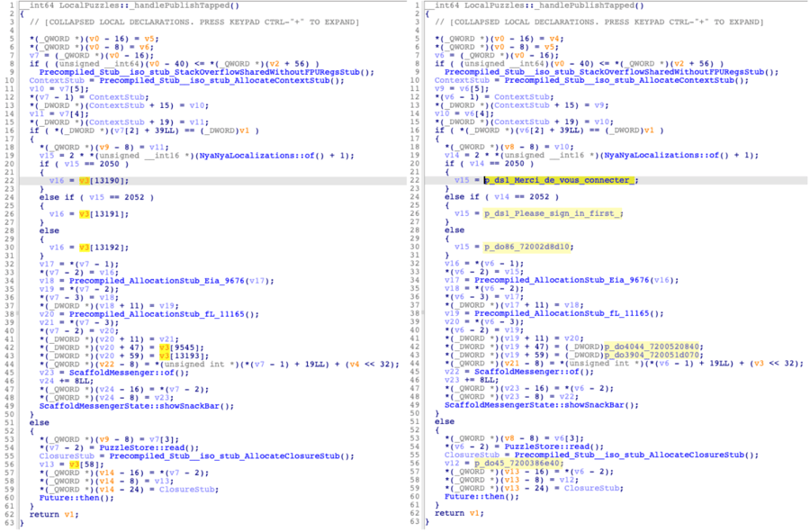Screen dimensions: 810x532
Task: Click 'v24 += 8LL;' in left pane
Action: pyautogui.click(x=67, y=381)
